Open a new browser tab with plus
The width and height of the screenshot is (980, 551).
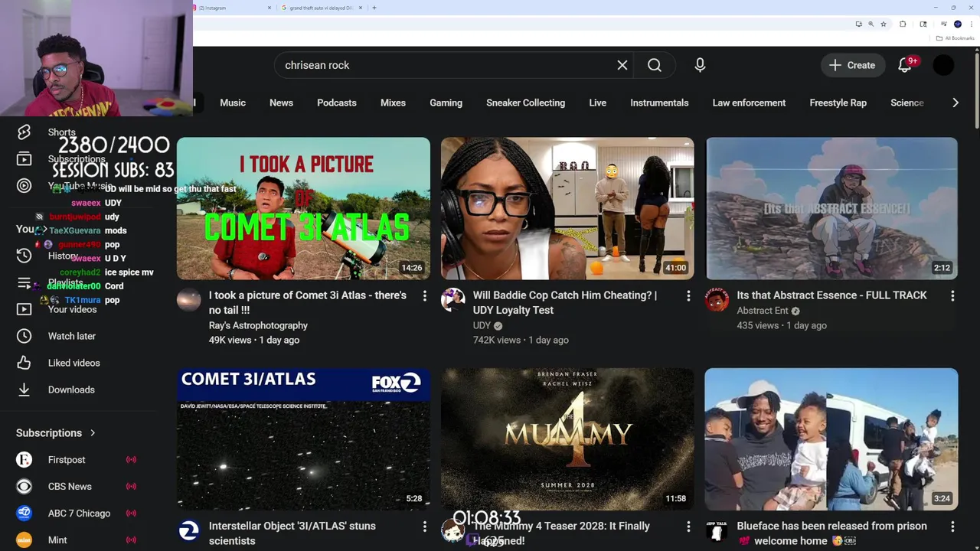click(x=374, y=8)
